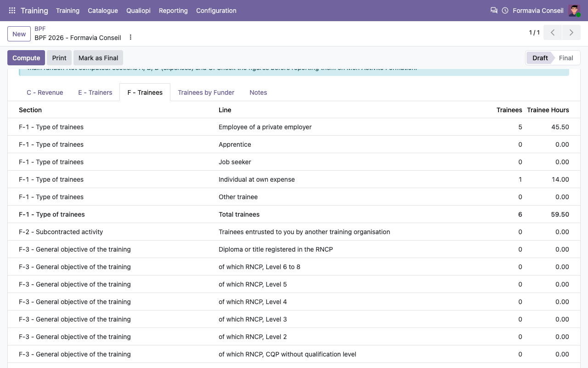
Task: Click the Trainees column header
Action: [x=509, y=110]
